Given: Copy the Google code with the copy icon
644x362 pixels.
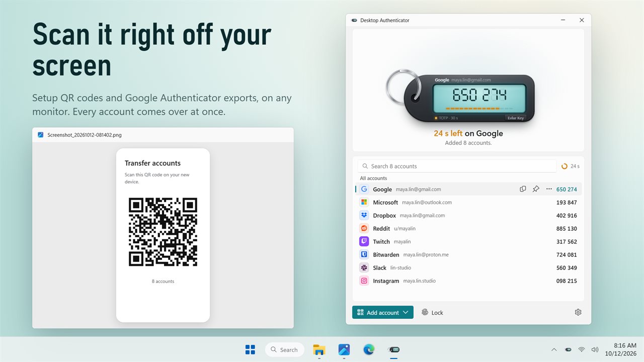Looking at the screenshot, I should point(523,189).
